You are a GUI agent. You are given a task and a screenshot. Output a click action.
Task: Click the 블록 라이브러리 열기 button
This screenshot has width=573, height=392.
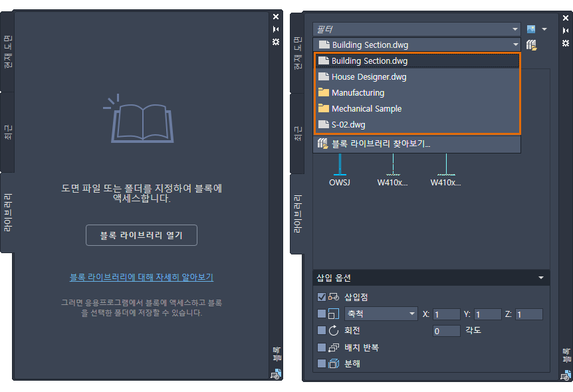click(142, 235)
